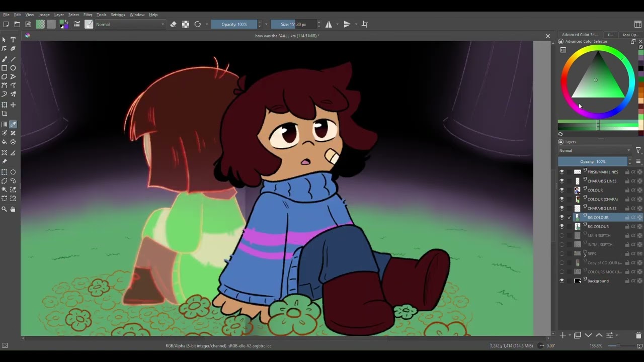This screenshot has height=362, width=644.
Task: Reload original brush preset
Action: click(197, 24)
